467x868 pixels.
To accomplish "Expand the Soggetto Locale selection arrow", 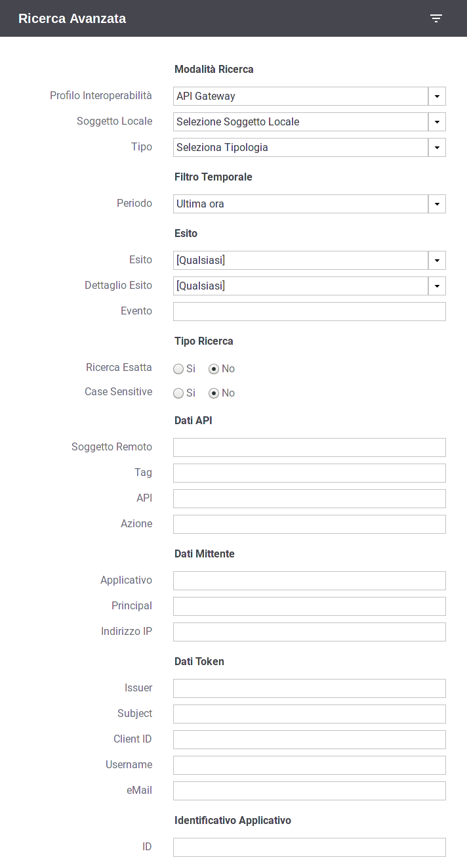I will (x=437, y=121).
